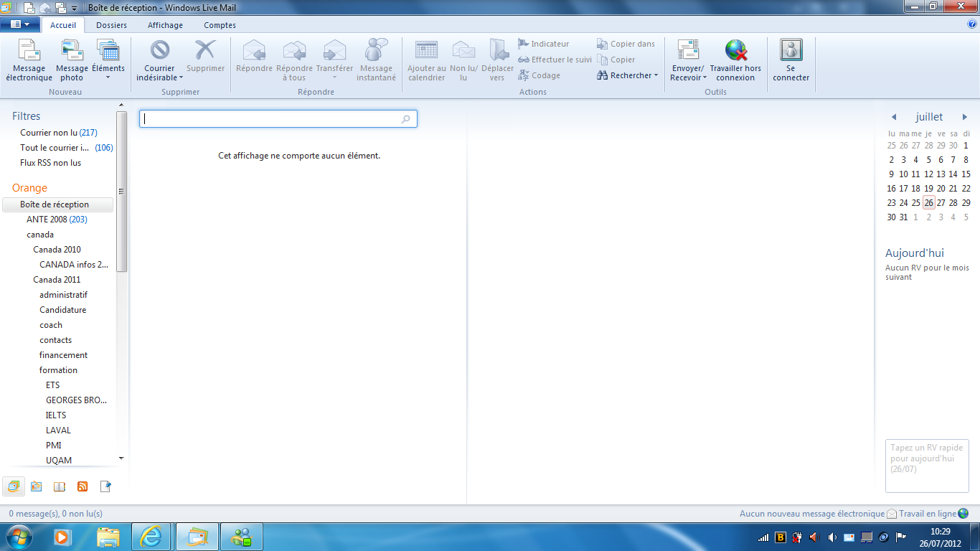Click the Codage option
This screenshot has width=980, height=551.
point(540,75)
